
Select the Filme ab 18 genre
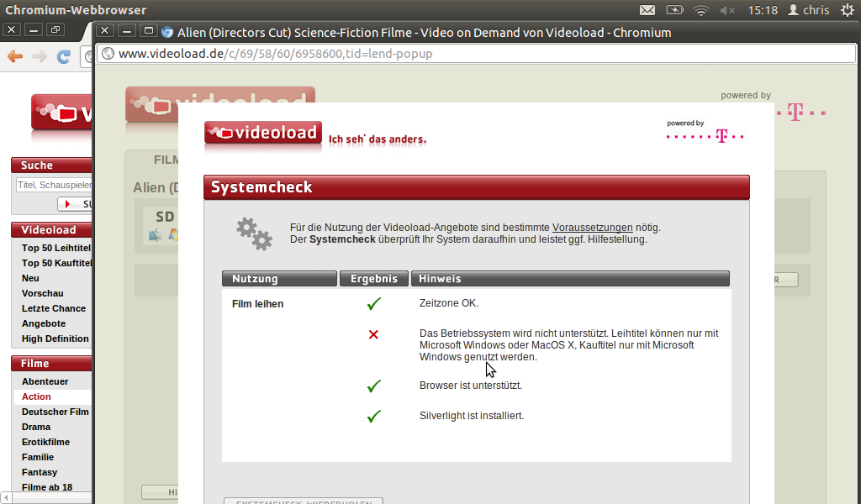point(47,487)
